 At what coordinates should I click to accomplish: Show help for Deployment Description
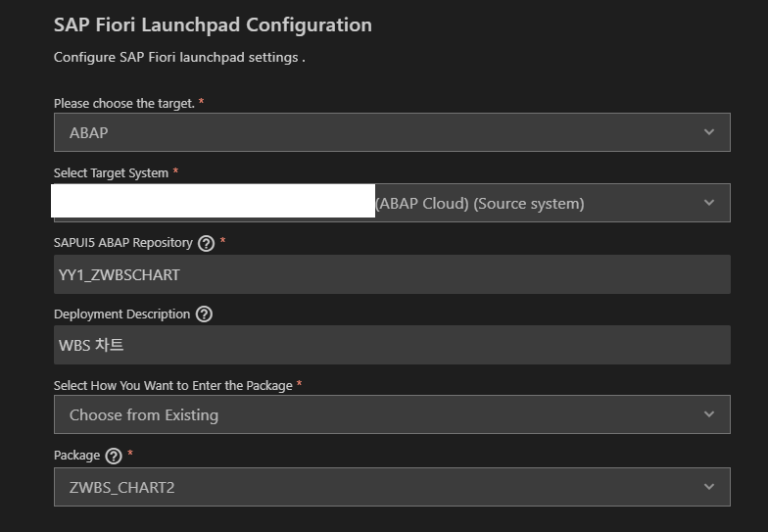204,314
